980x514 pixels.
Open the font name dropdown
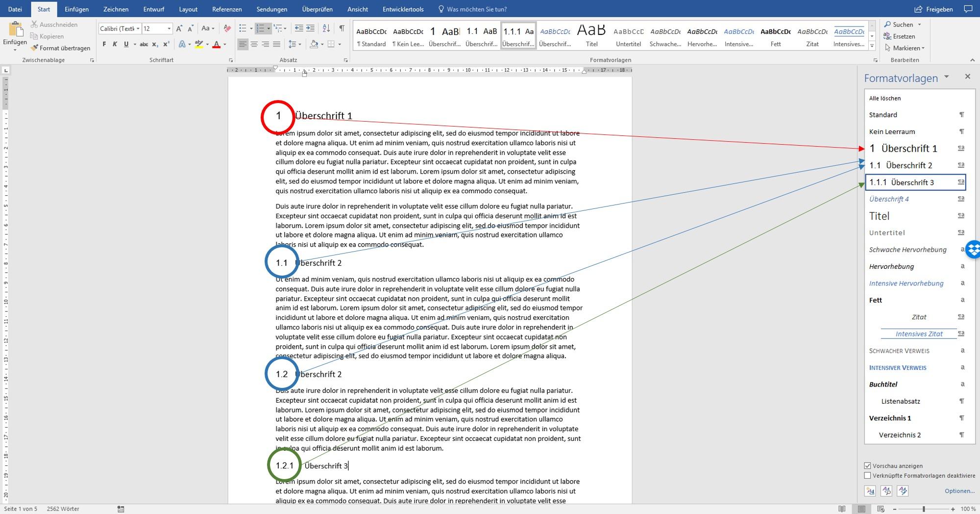point(138,28)
